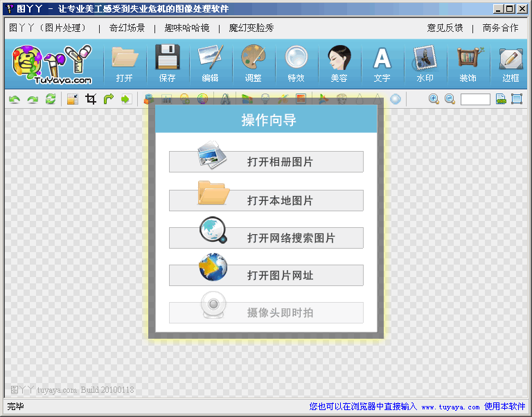Click the 打开 (Open) folder icon in ribbon
This screenshot has width=532, height=417.
[125, 64]
